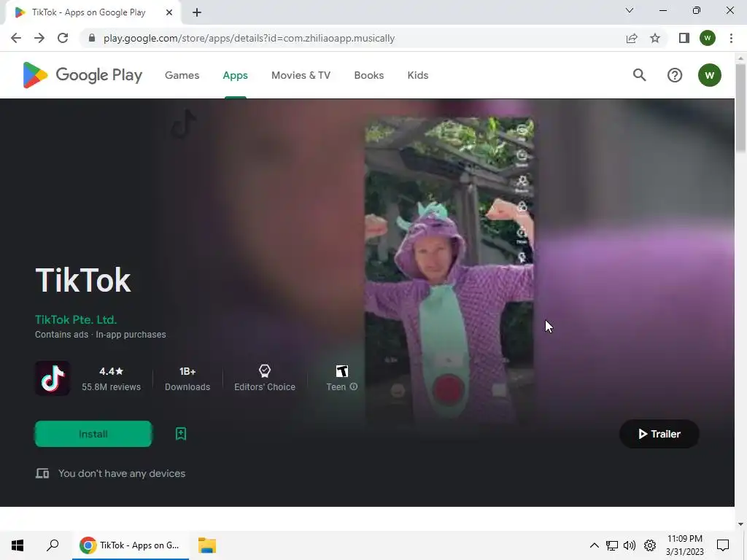Image resolution: width=747 pixels, height=560 pixels.
Task: Open the volume tray icon
Action: pos(630,545)
